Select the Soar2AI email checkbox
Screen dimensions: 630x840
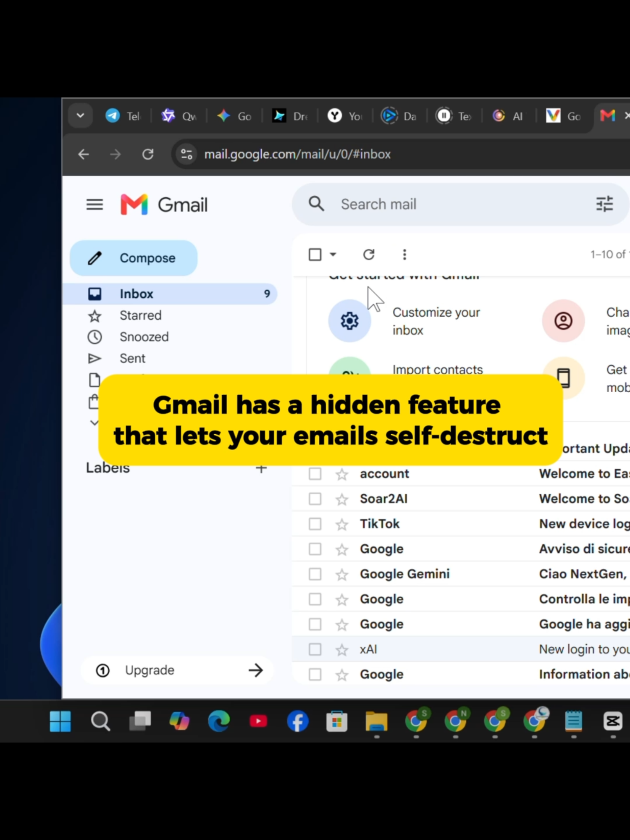(x=315, y=499)
